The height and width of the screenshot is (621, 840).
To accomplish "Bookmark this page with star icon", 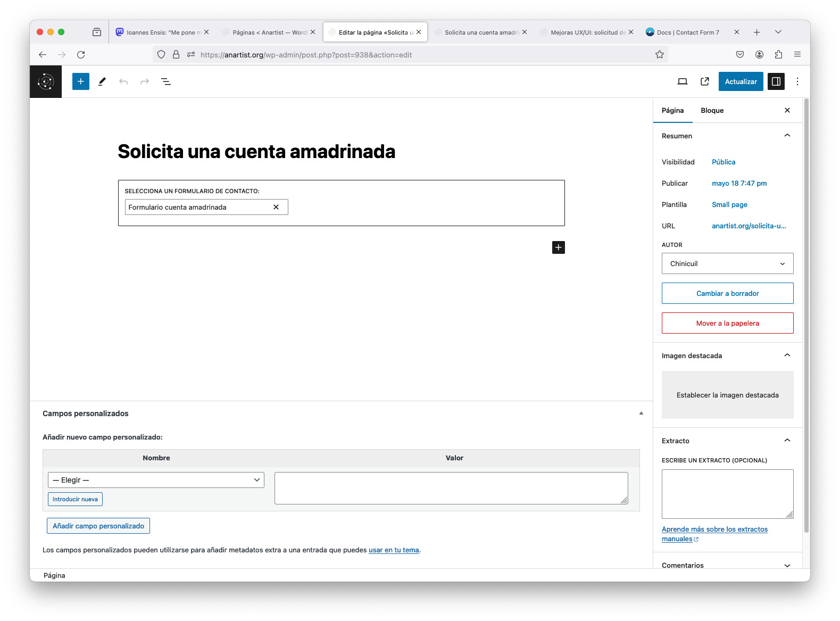I will coord(660,54).
